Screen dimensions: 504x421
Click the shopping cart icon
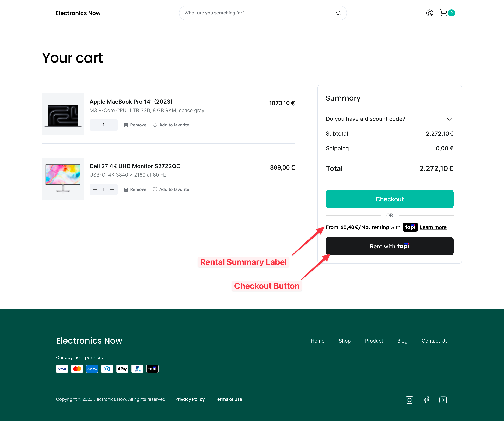pyautogui.click(x=443, y=13)
